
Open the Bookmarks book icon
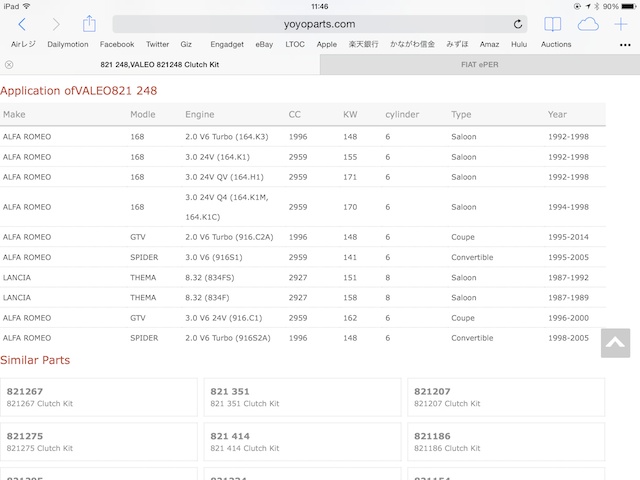tap(553, 24)
